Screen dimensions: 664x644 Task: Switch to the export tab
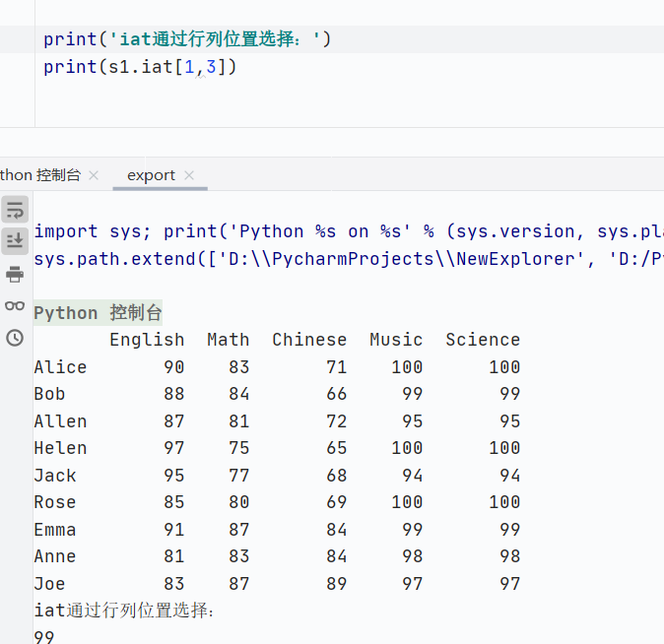[151, 175]
